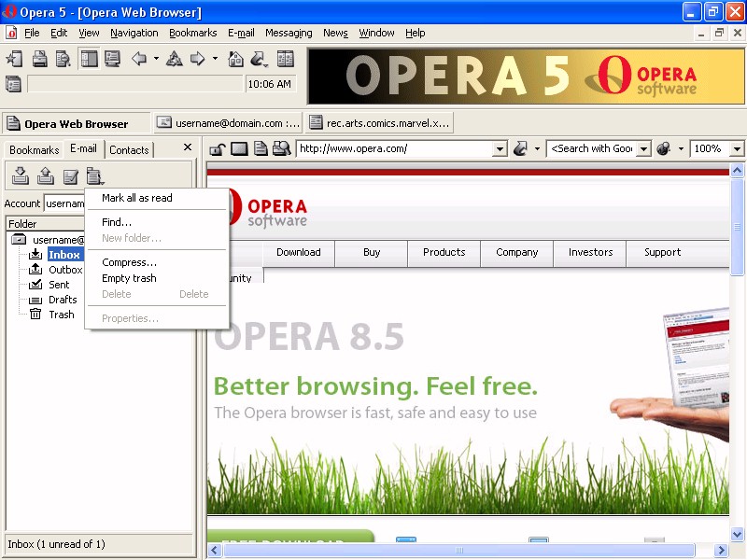Toggle the security padlock icon
Viewport: 747px width, 560px height.
click(x=218, y=149)
